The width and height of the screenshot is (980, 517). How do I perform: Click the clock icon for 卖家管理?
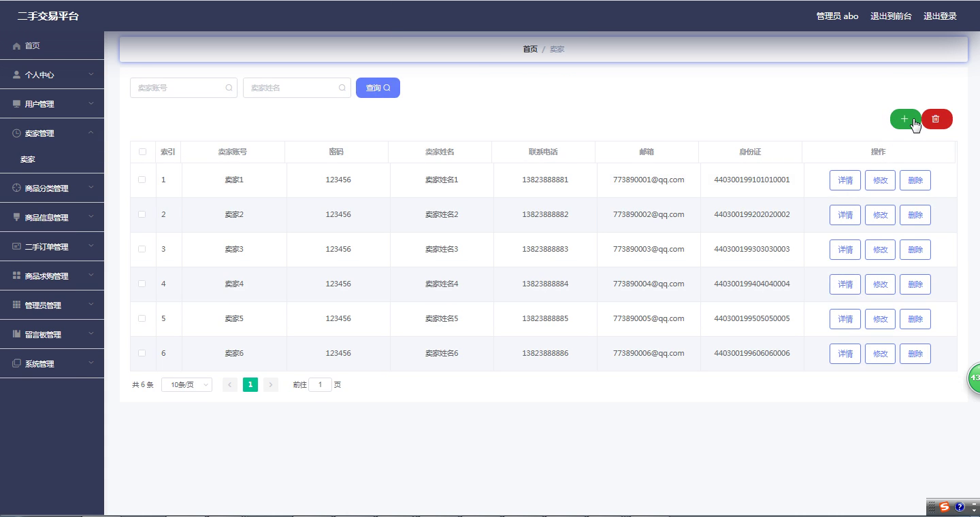17,133
